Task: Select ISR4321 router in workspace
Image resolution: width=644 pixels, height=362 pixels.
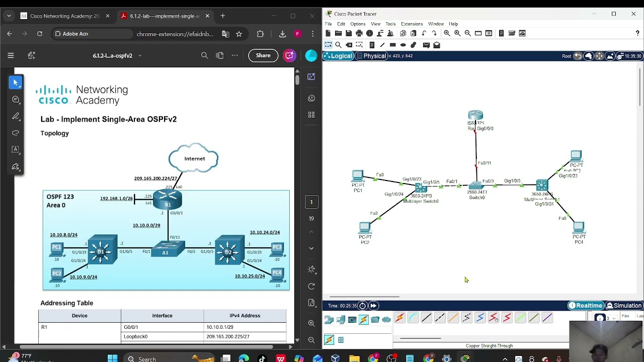Action: coord(475,116)
